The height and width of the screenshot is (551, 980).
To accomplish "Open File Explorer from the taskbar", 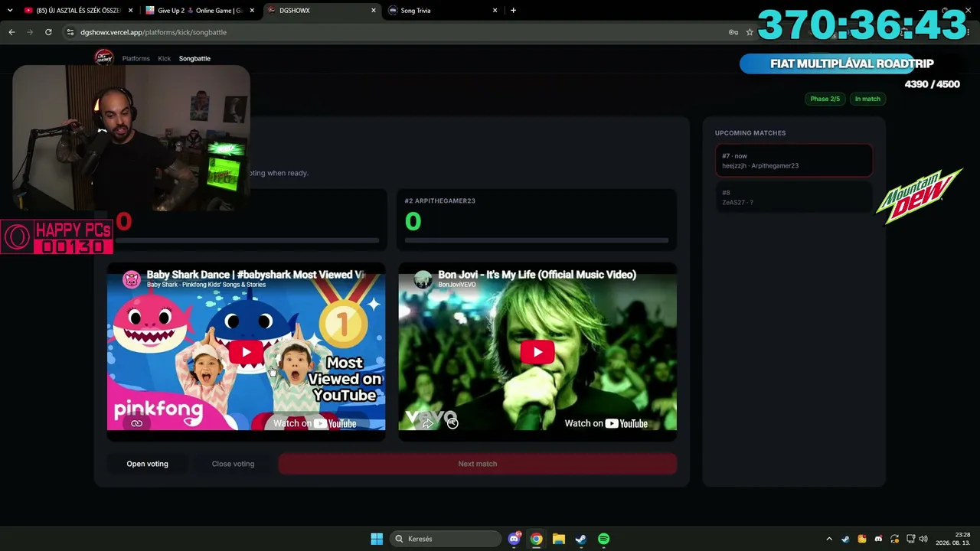I will (559, 539).
